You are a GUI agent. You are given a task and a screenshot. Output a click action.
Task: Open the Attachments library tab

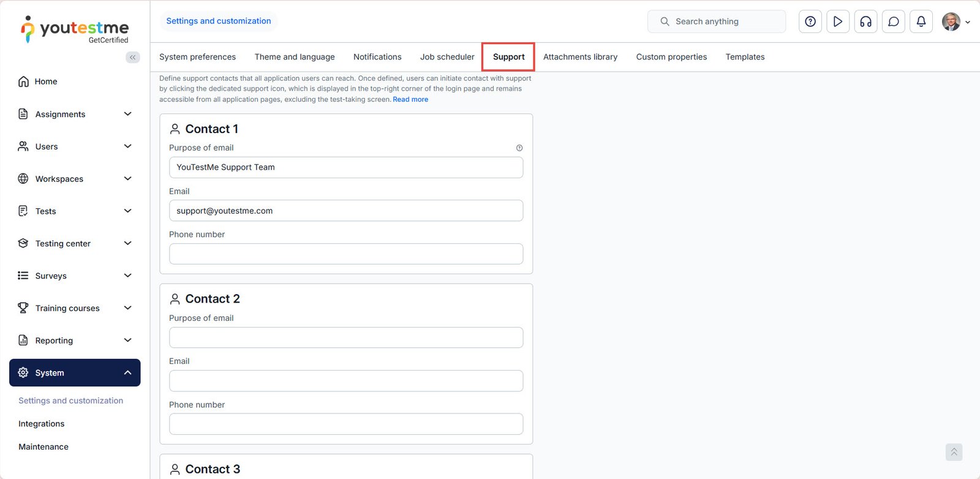[x=580, y=57]
